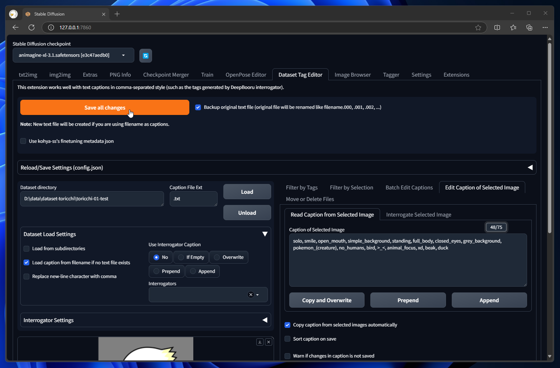Expand the Reload/Save Settings section
Image resolution: width=560 pixels, height=368 pixels.
pyautogui.click(x=277, y=168)
